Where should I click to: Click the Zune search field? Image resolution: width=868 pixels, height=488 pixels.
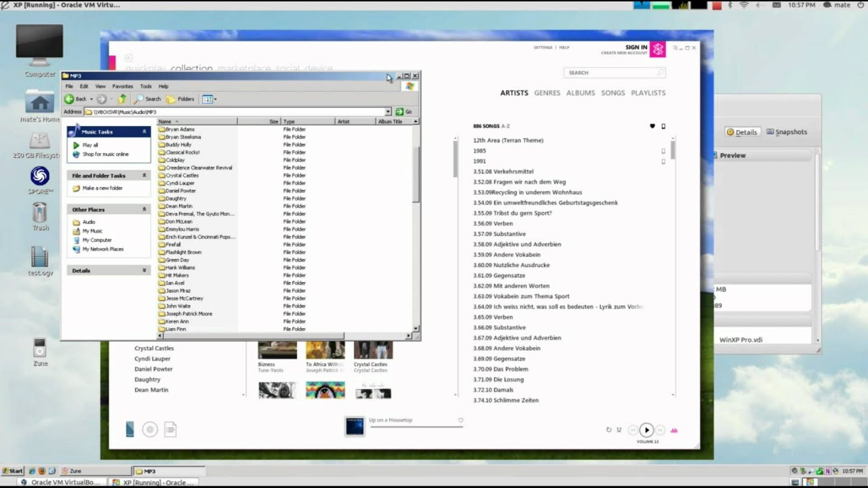614,73
